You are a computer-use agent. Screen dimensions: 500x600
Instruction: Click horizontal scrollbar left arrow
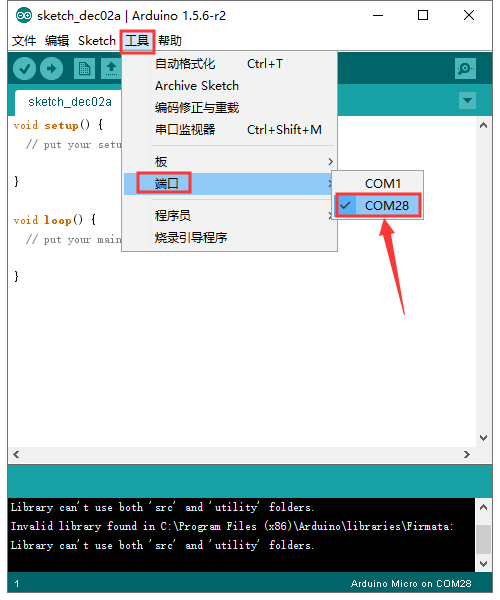point(16,454)
